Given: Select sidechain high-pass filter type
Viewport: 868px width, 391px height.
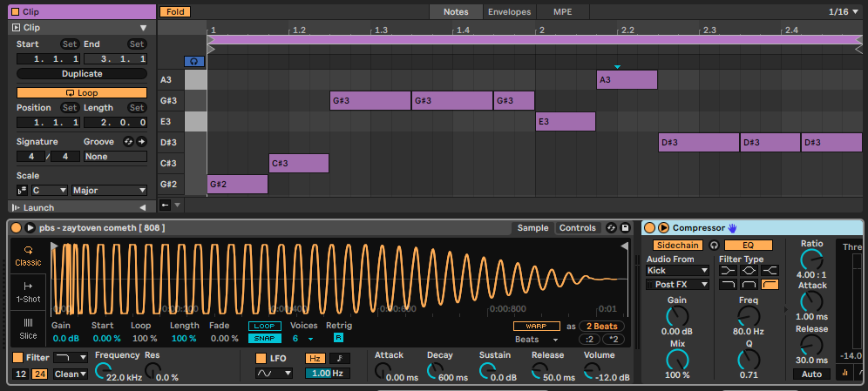Looking at the screenshot, I should (x=770, y=284).
